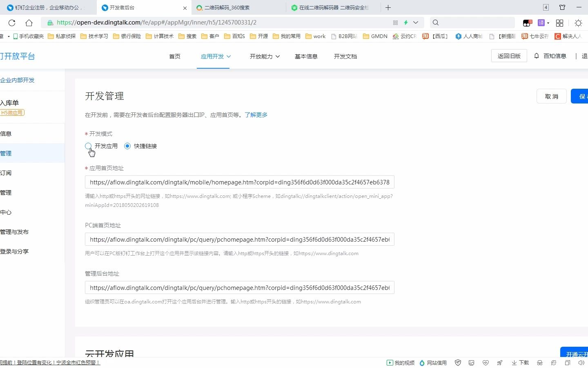Viewport: 588px width, 368px height.
Task: Click the 应用首页地址 input field
Action: coord(239,182)
